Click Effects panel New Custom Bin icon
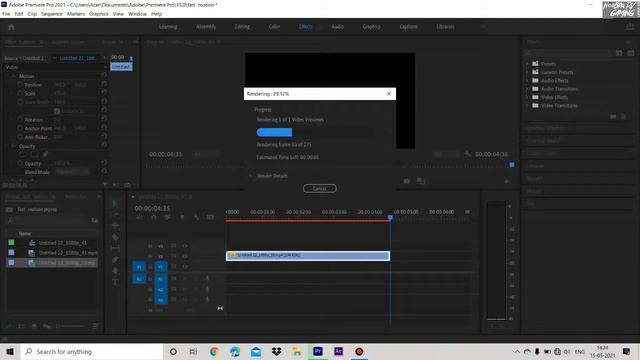Image resolution: width=640 pixels, height=360 pixels. pos(613,116)
